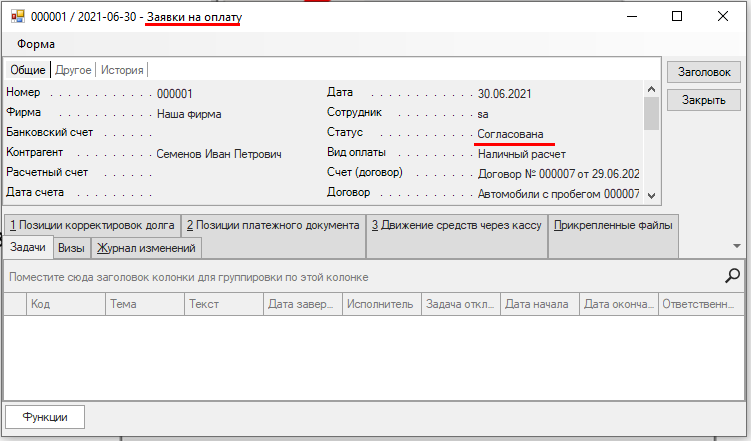
Task: Open the Форма menu
Action: click(x=36, y=44)
